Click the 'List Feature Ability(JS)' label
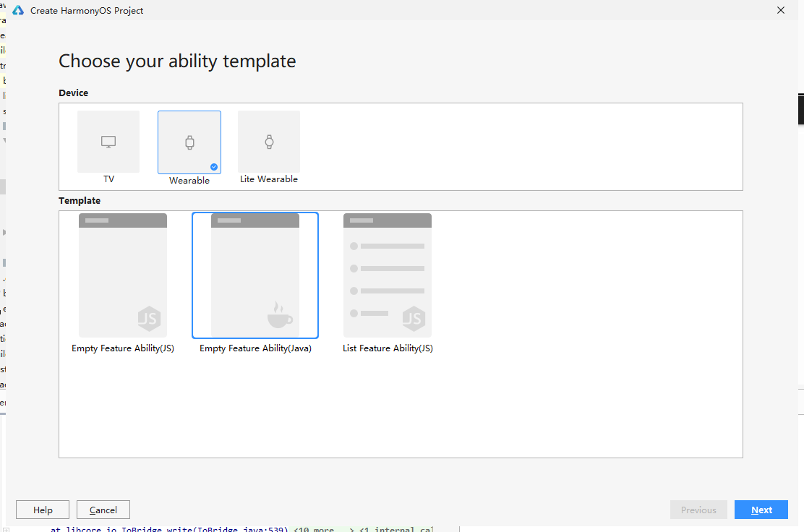Image resolution: width=804 pixels, height=532 pixels. (388, 348)
